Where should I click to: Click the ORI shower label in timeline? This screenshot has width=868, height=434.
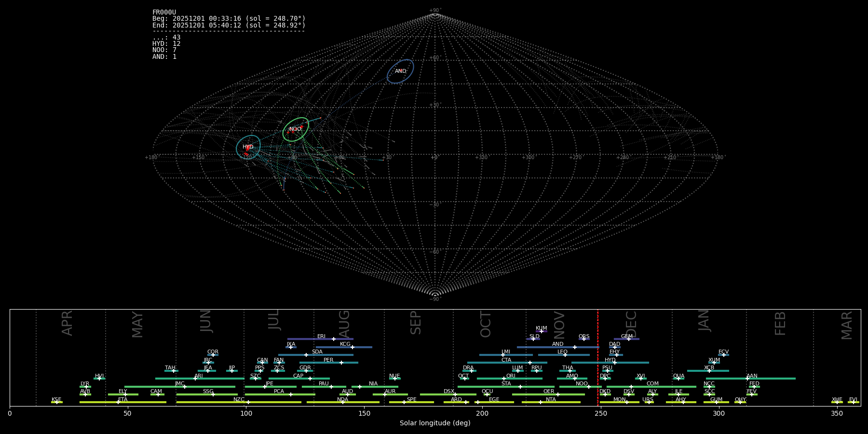pyautogui.click(x=511, y=376)
